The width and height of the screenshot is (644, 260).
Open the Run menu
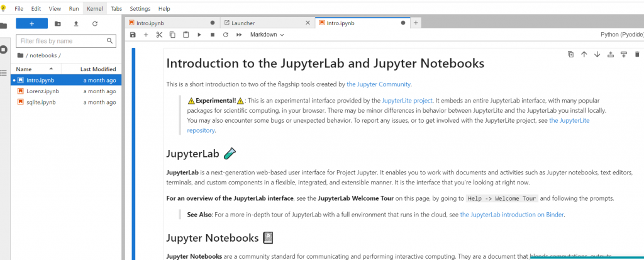click(74, 9)
